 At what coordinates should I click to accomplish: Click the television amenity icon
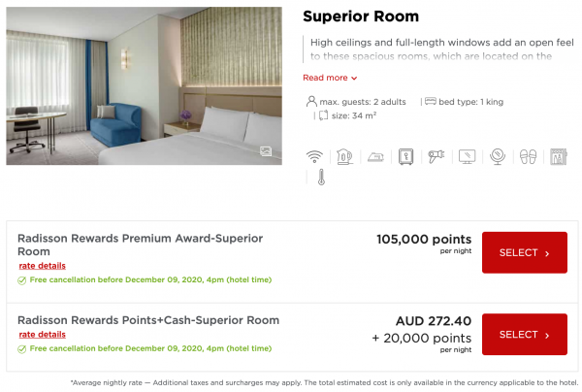[x=467, y=155]
